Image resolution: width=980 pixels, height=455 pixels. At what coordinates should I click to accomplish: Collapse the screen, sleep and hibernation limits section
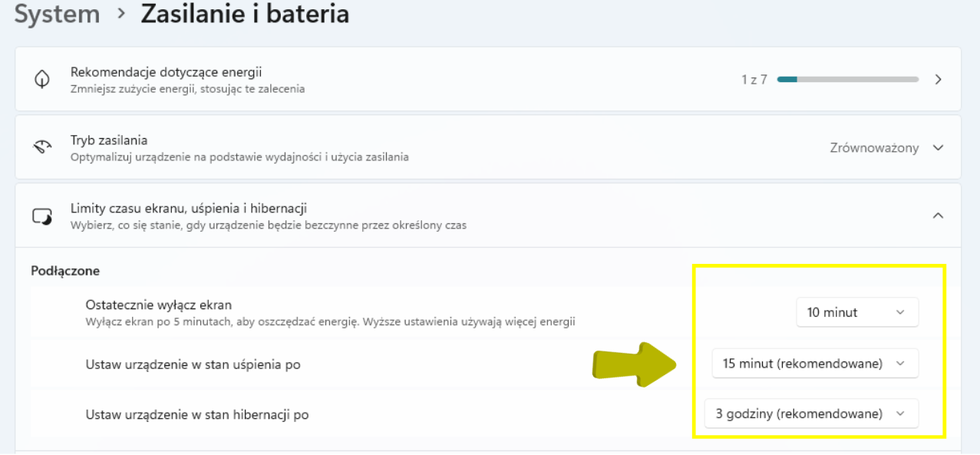pos(938,216)
